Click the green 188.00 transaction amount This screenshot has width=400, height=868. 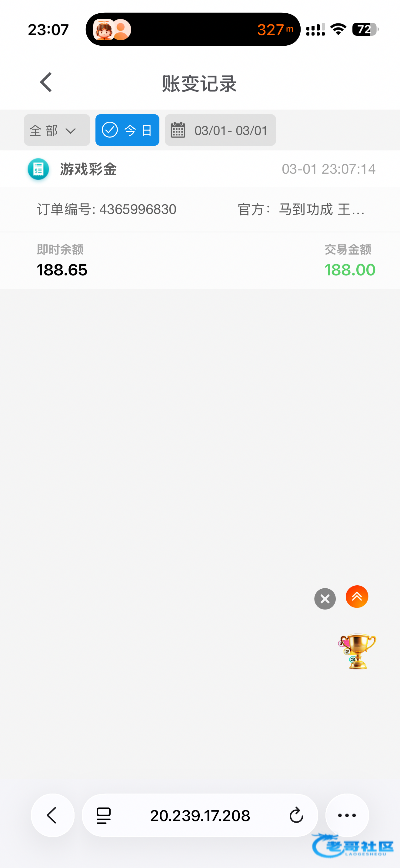pos(350,270)
